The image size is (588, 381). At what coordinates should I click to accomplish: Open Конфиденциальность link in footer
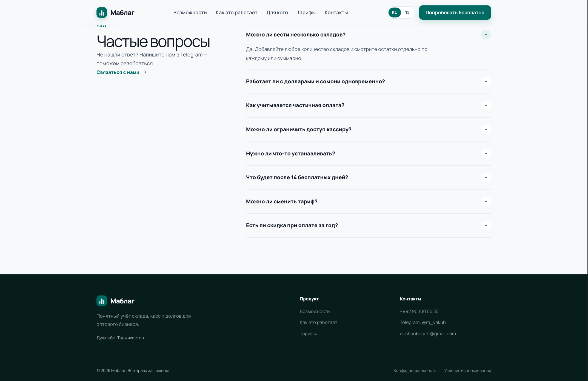(415, 371)
